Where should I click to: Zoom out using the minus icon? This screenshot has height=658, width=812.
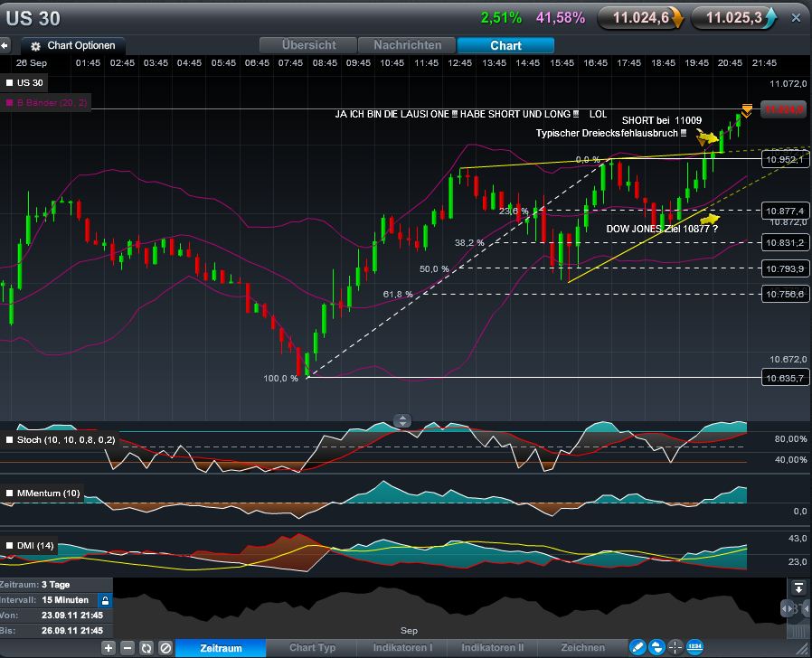(x=126, y=648)
